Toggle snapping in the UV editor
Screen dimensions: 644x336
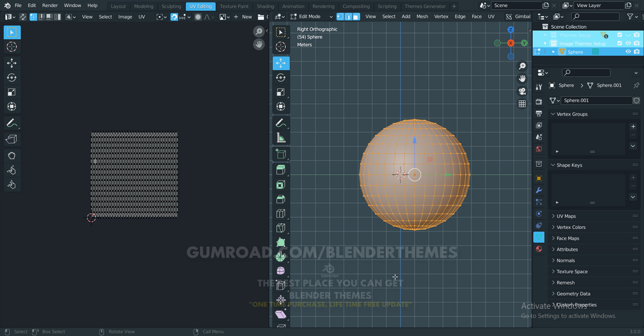pos(174,17)
